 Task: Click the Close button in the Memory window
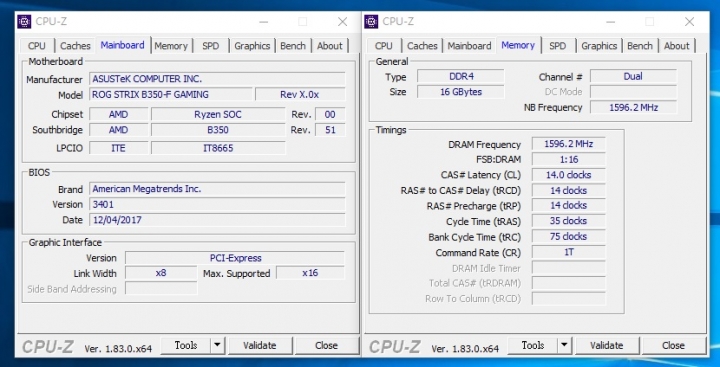(x=674, y=345)
